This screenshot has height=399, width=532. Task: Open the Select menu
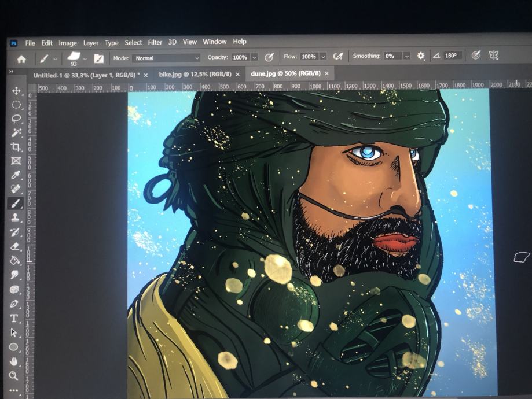point(133,42)
